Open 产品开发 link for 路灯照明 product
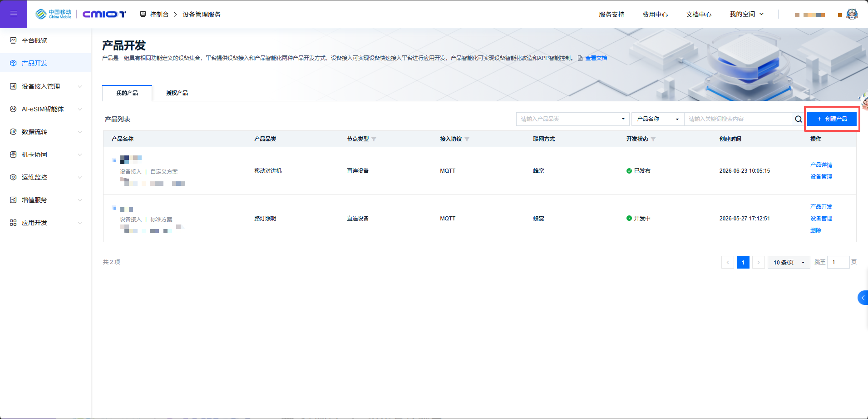The image size is (868, 419). [821, 207]
